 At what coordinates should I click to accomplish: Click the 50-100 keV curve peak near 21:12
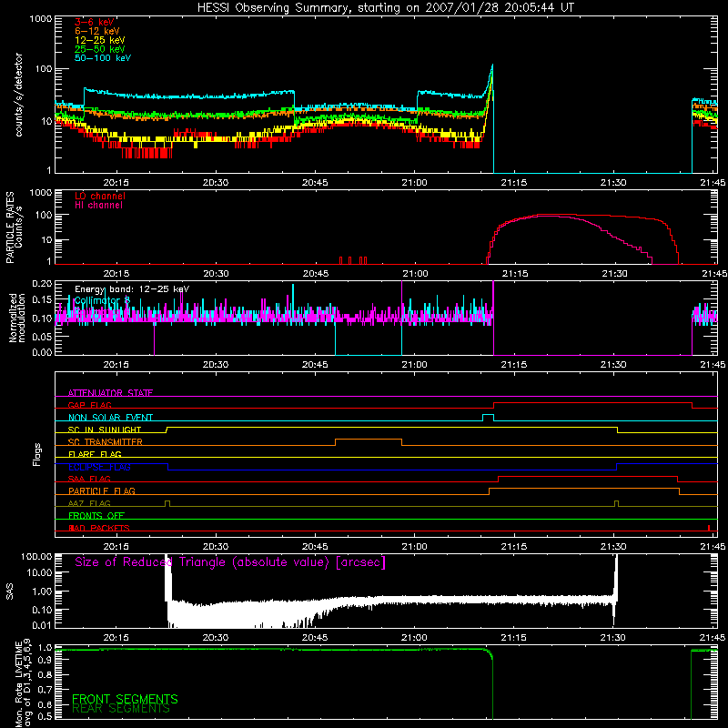pyautogui.click(x=492, y=66)
